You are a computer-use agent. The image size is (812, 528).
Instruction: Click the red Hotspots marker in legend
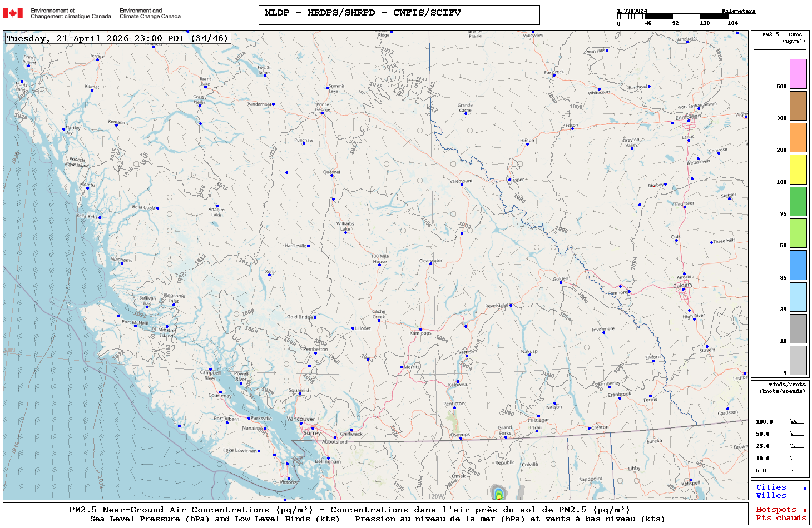point(804,510)
